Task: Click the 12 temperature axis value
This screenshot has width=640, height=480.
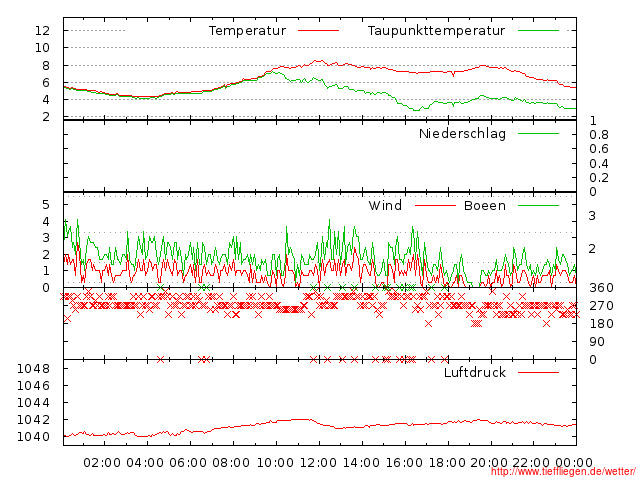Action: pos(42,31)
